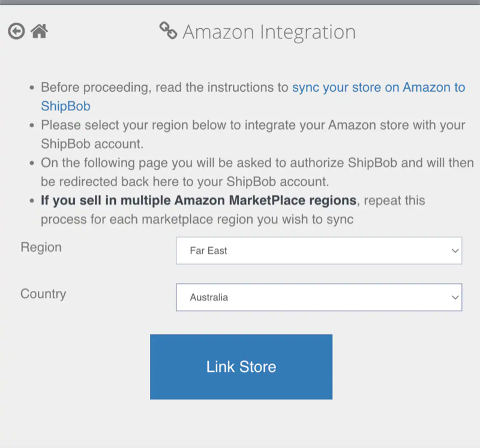Click the header icon next to the back arrow
480x448 pixels.
pyautogui.click(x=38, y=30)
